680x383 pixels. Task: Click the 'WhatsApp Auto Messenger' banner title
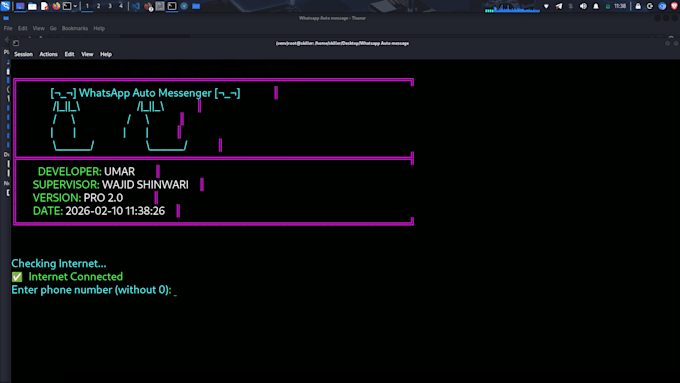coord(145,93)
